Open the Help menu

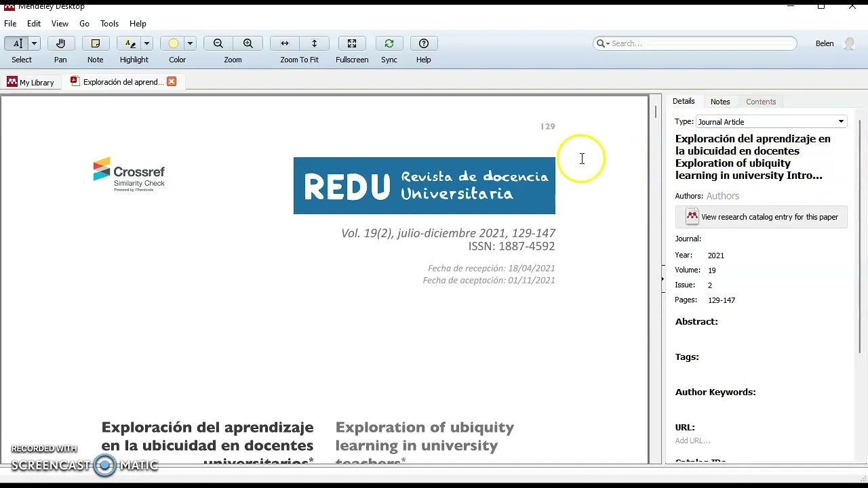click(138, 24)
